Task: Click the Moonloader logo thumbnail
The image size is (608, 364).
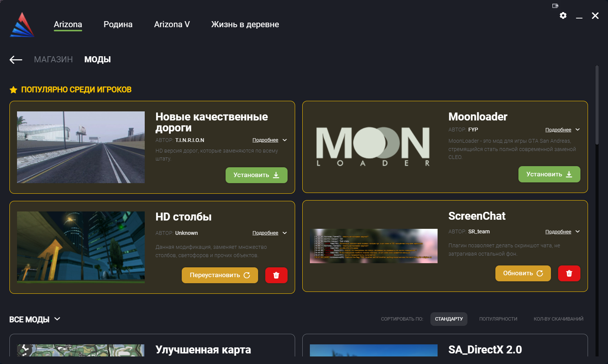Action: point(374,147)
